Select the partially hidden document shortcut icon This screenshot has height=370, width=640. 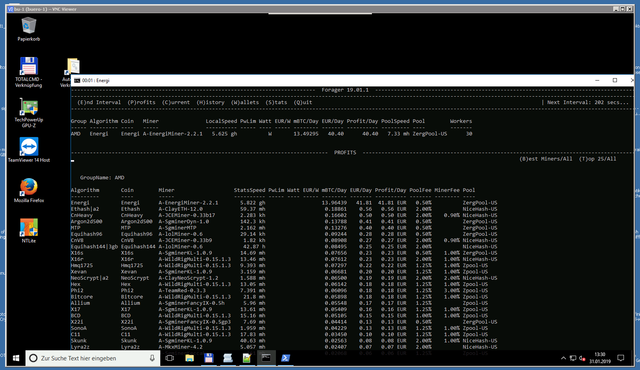tap(73, 66)
